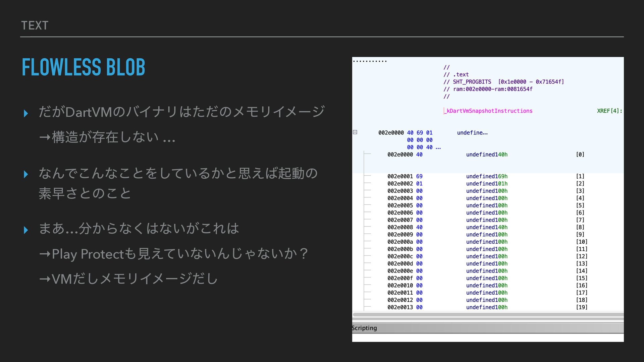Click the undefine... datatype on array header
644x362 pixels.
(x=472, y=133)
